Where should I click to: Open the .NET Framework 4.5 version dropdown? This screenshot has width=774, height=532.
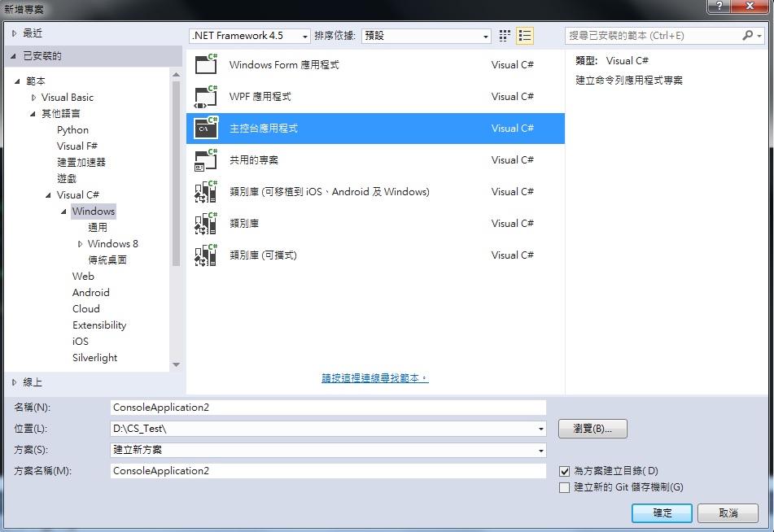coord(250,36)
